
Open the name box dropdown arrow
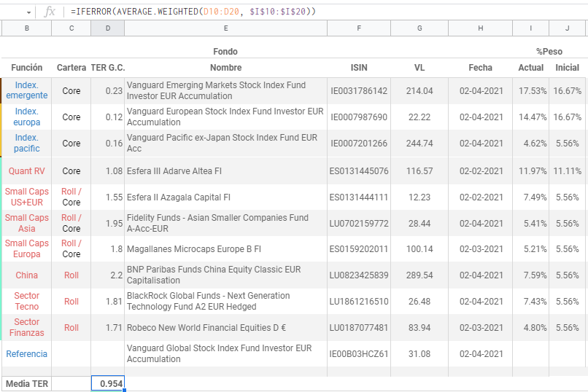coord(28,12)
